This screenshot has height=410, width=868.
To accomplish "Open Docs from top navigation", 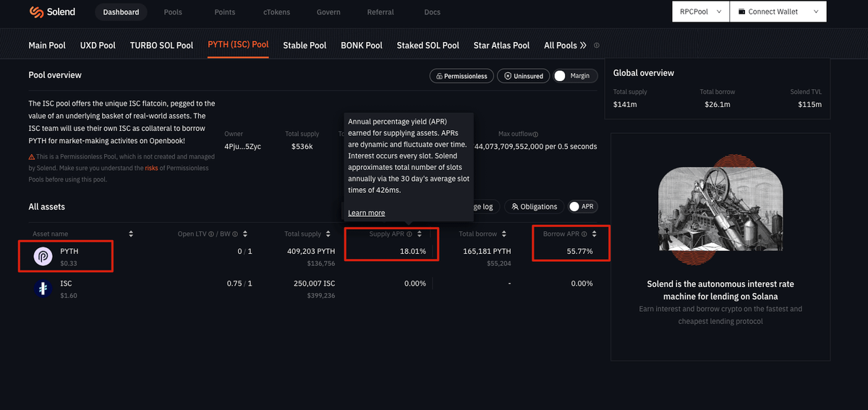I will pos(432,12).
